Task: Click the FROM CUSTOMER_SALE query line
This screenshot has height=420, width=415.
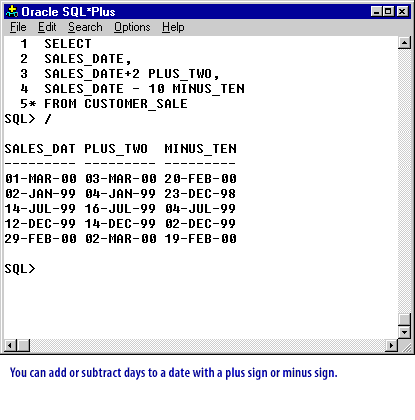Action: 116,104
